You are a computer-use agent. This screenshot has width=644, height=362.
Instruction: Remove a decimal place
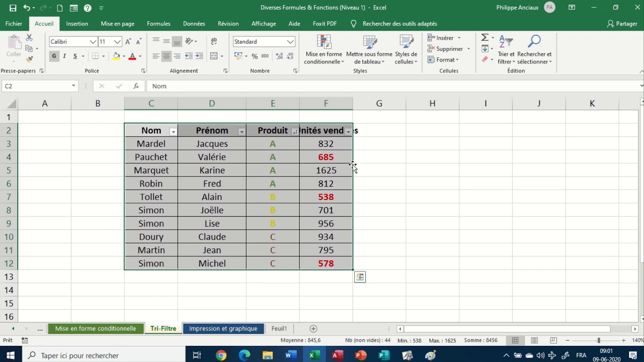(x=289, y=56)
